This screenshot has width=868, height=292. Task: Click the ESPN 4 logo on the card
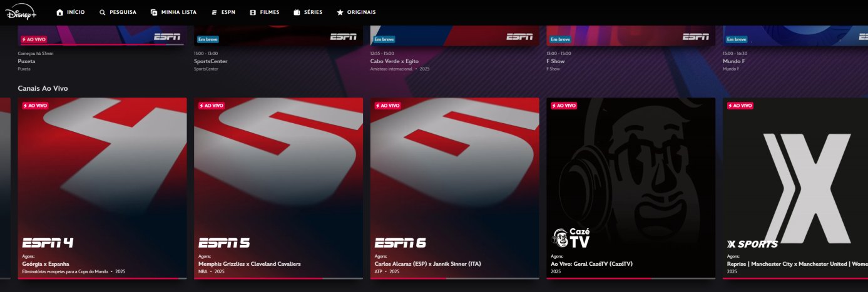(48, 243)
